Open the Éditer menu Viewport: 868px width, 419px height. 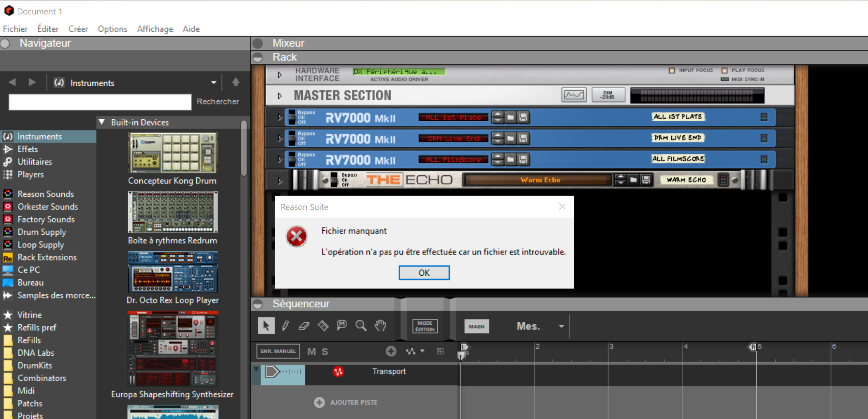pyautogui.click(x=48, y=29)
